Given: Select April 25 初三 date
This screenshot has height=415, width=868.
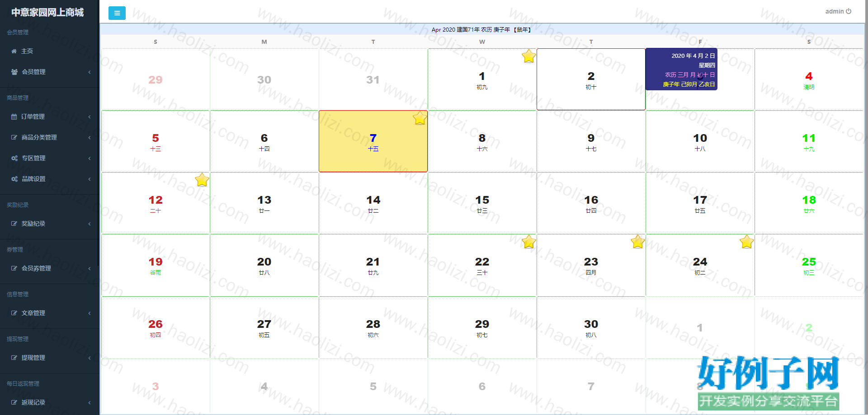Looking at the screenshot, I should pyautogui.click(x=809, y=265).
